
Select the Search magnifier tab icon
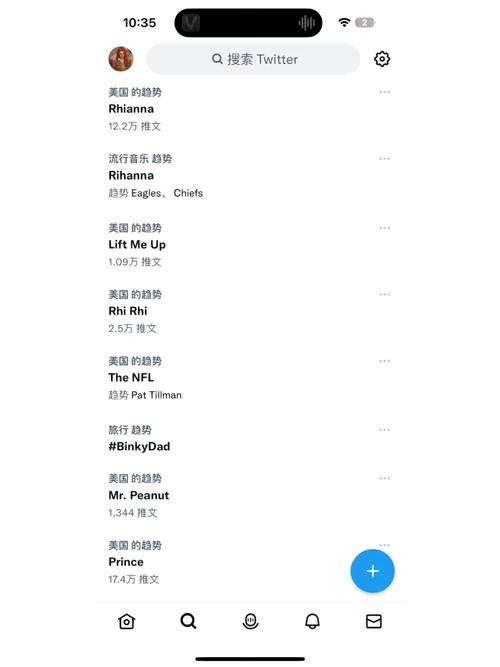point(188,621)
